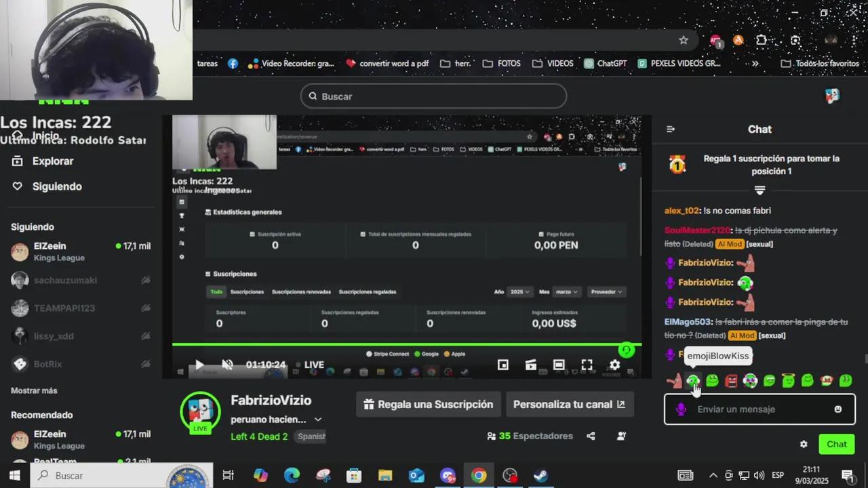Open Personaliza tu canal link
This screenshot has height=488, width=868.
570,404
